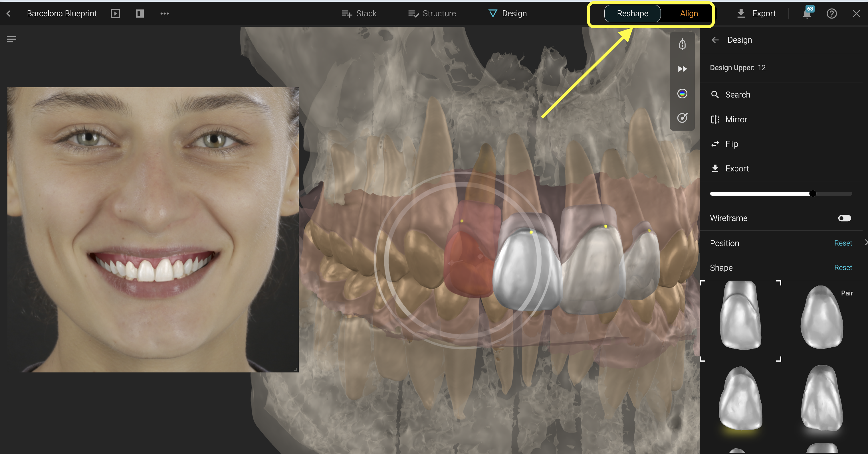Open the help question mark icon
This screenshot has width=868, height=454.
pos(831,13)
